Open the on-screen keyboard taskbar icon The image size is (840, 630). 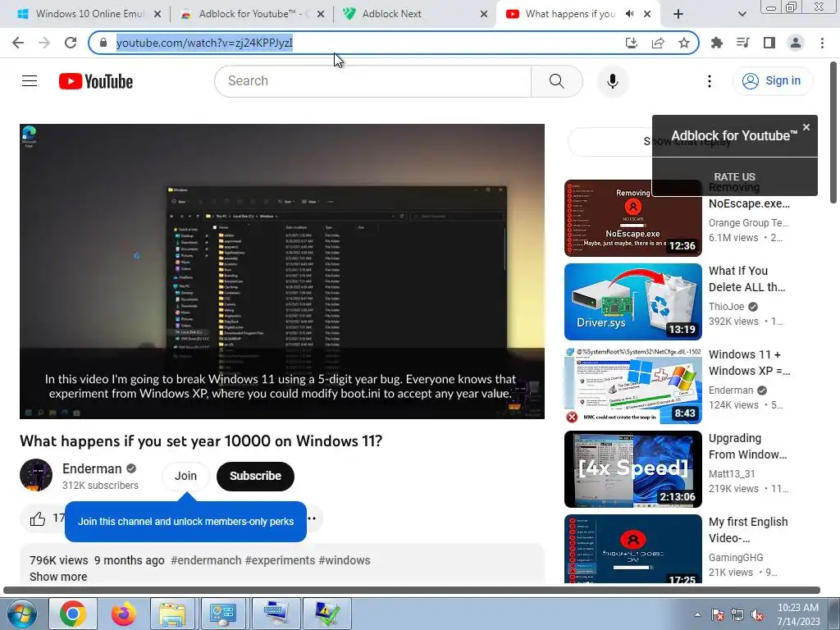tap(276, 614)
